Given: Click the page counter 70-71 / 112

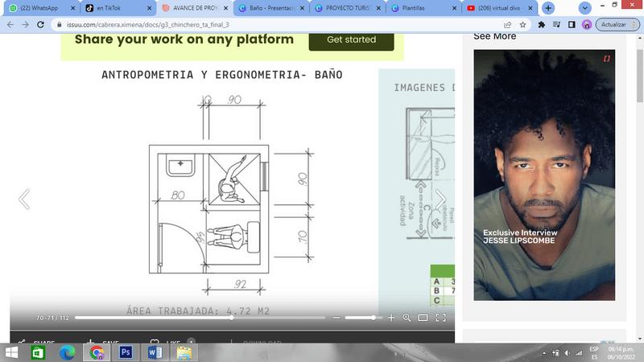Looking at the screenshot, I should 52,318.
